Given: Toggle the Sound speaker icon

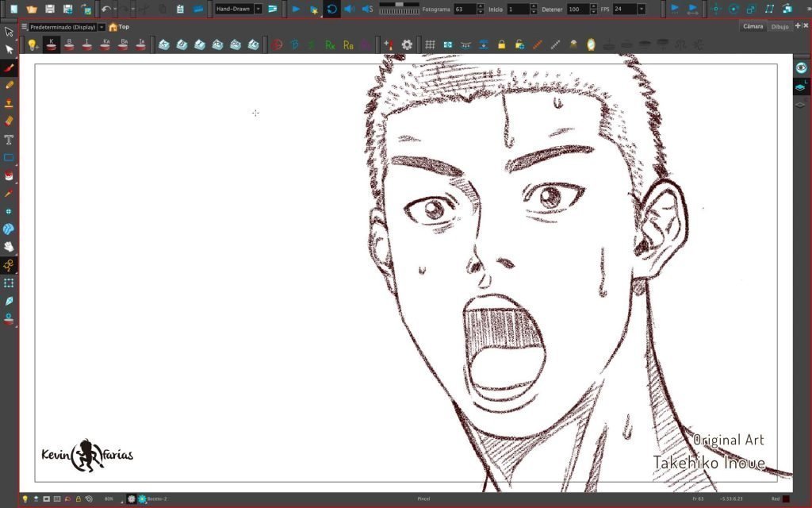Looking at the screenshot, I should (x=350, y=9).
